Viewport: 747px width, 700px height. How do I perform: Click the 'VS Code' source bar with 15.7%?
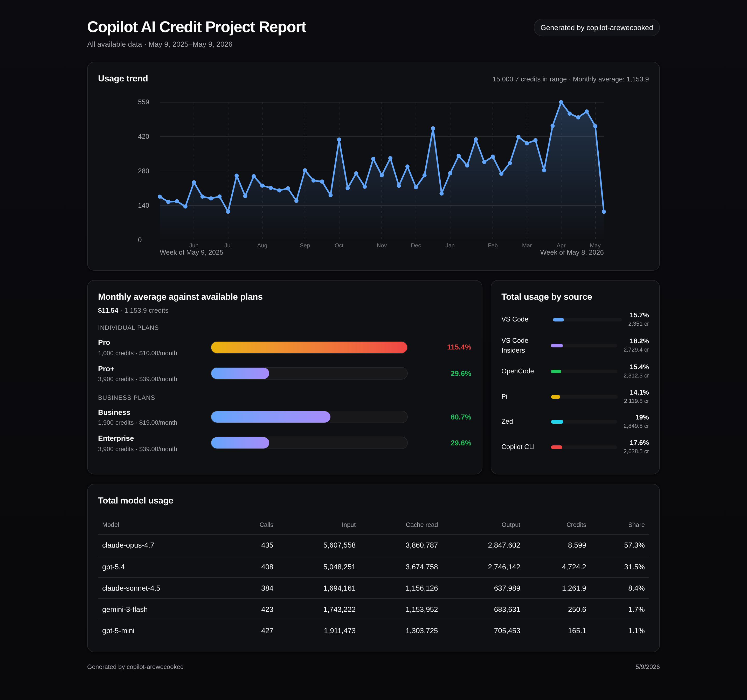(587, 320)
